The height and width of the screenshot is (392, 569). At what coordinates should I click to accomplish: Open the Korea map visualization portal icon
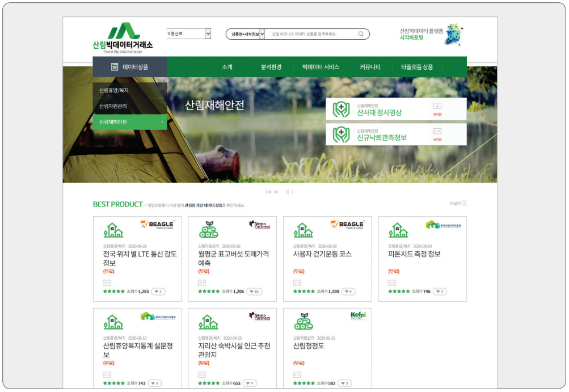pyautogui.click(x=454, y=35)
